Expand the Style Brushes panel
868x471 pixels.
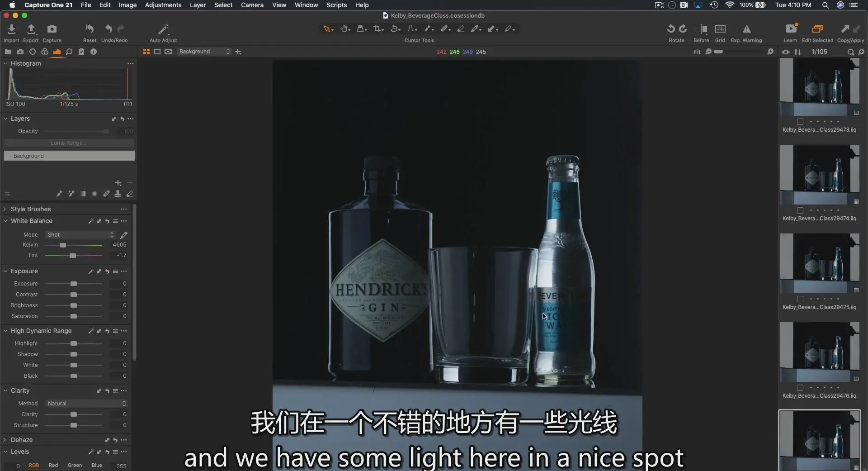pyautogui.click(x=5, y=209)
